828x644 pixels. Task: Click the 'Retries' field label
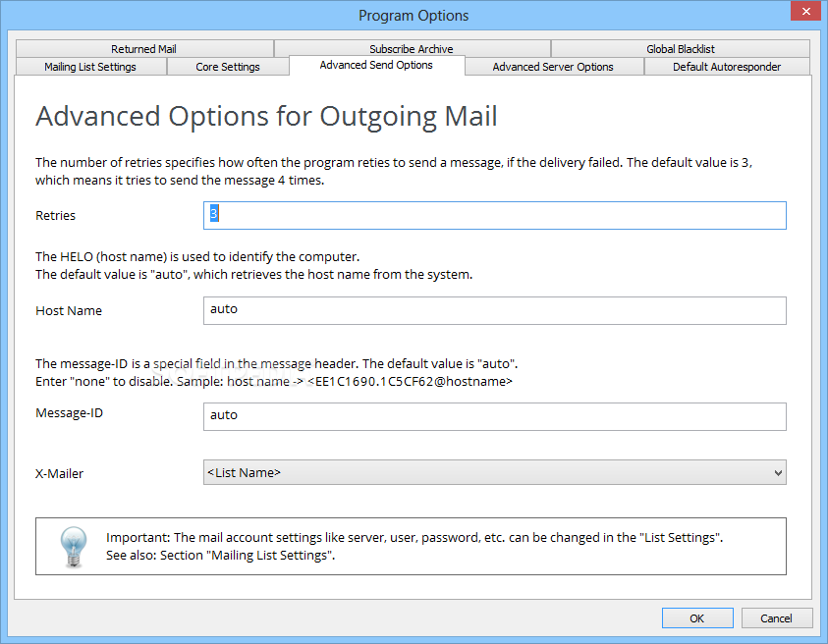click(55, 215)
